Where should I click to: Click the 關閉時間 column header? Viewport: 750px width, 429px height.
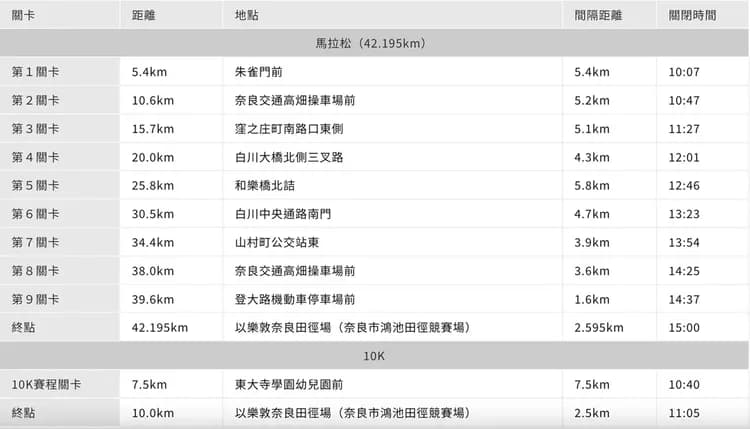point(692,16)
